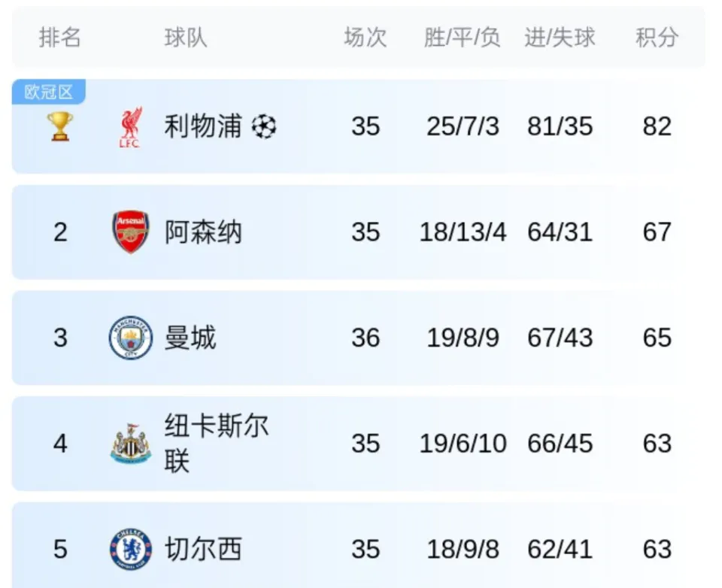Open the 利物浦 team name
Screen dimensions: 722x588
tap(203, 126)
